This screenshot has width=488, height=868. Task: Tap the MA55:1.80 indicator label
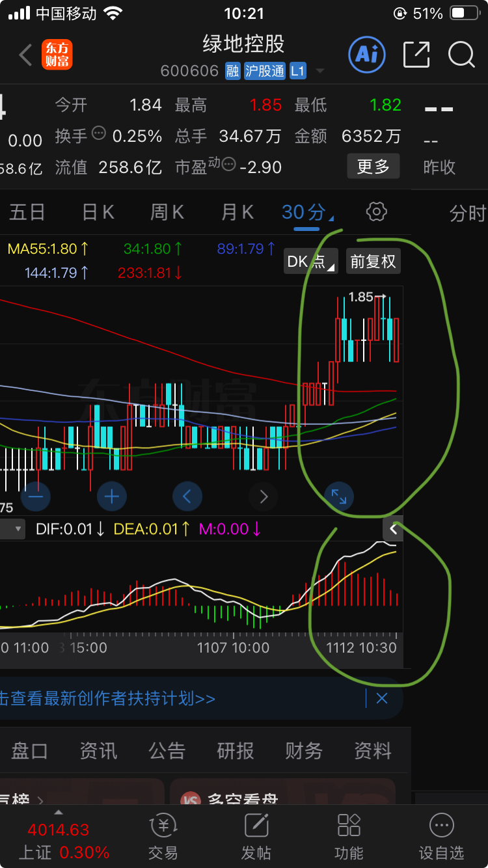point(48,249)
